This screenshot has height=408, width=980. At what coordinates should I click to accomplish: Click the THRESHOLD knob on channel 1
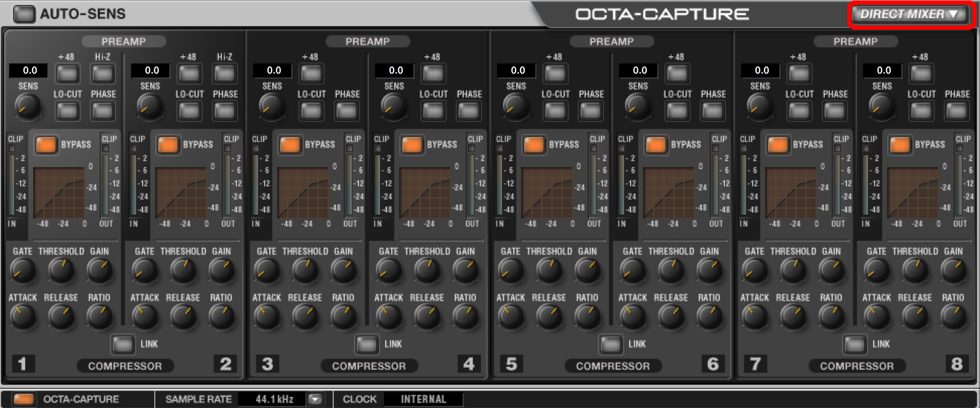[60, 270]
